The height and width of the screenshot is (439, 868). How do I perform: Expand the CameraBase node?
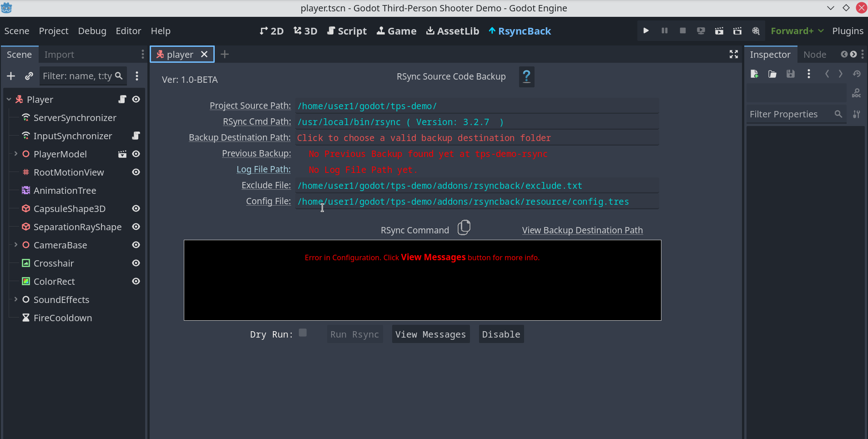click(x=16, y=245)
